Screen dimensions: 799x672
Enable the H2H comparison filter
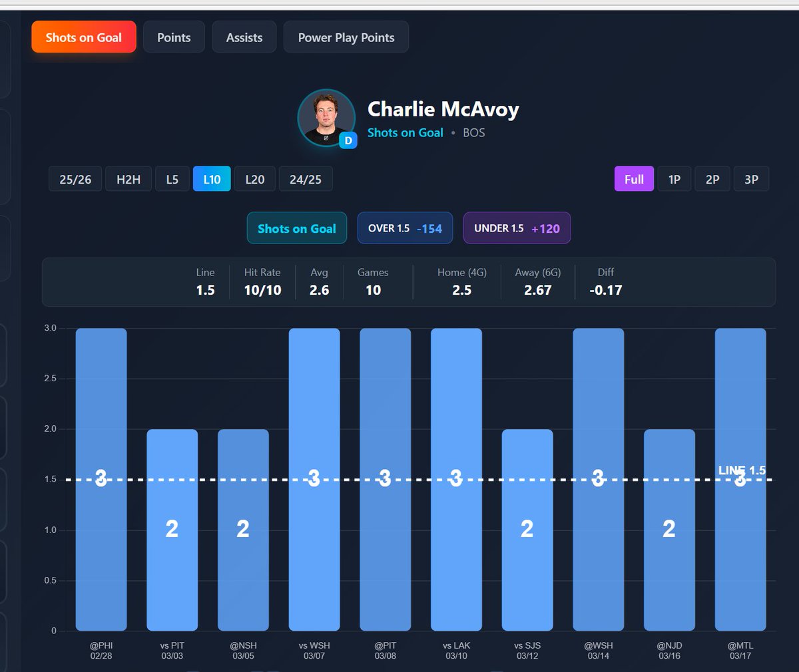pos(128,178)
